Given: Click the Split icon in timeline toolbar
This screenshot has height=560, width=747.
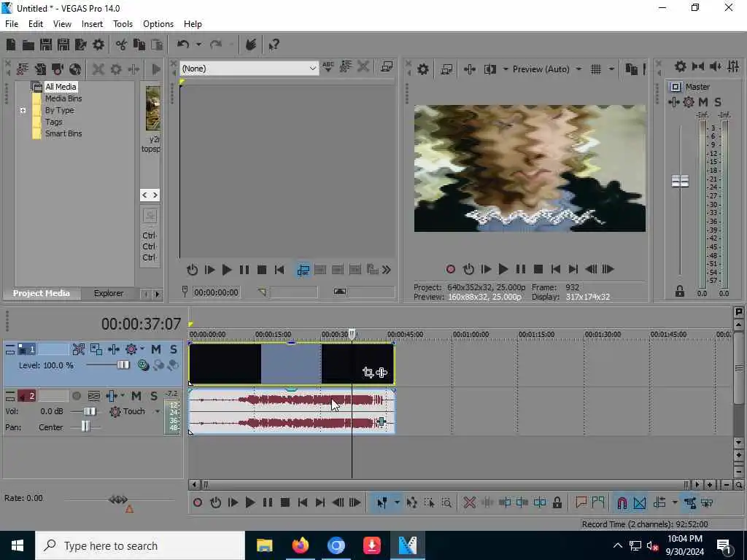Looking at the screenshot, I should pyautogui.click(x=540, y=502).
